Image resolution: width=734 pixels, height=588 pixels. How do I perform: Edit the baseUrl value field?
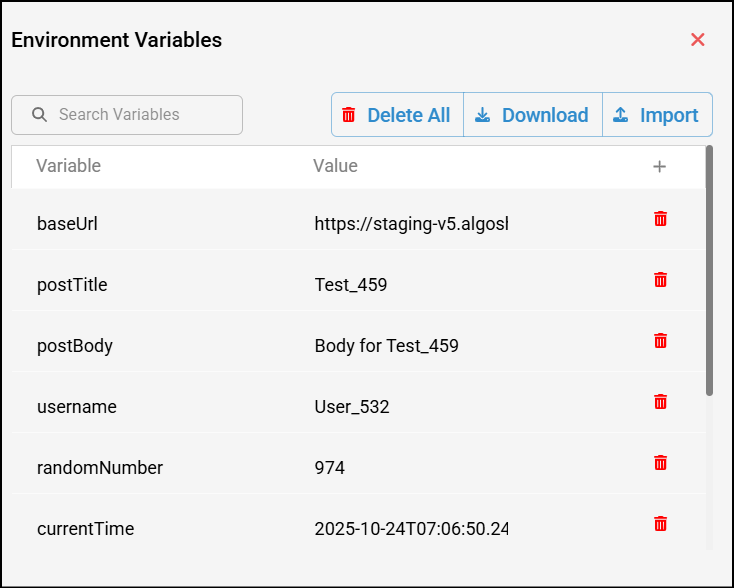411,224
